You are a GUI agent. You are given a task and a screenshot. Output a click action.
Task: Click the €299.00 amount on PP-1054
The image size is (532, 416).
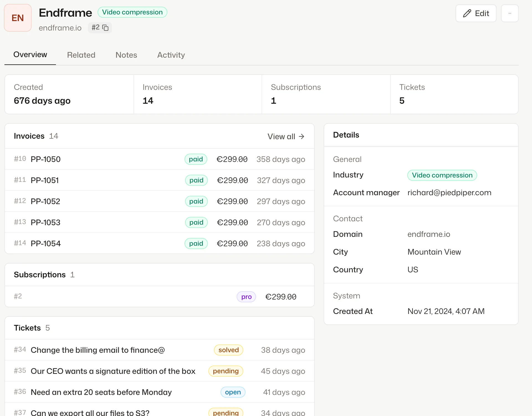coord(232,243)
